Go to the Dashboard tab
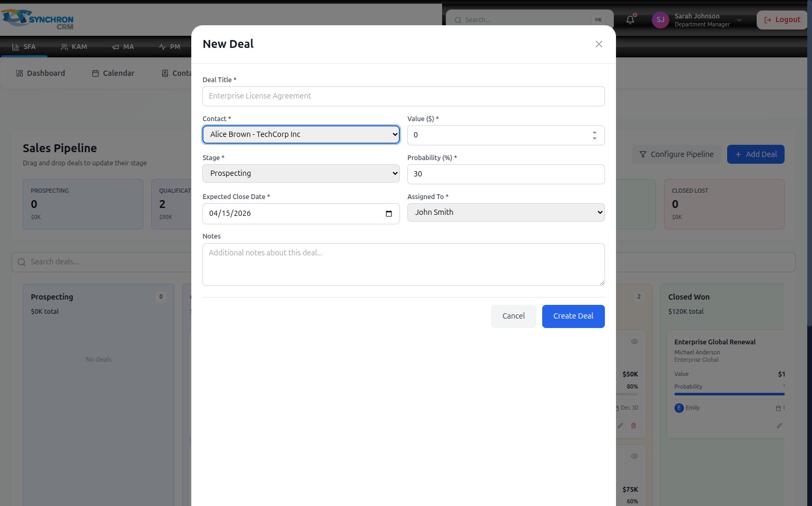Screen dimensions: 812x506 pyautogui.click(x=41, y=74)
